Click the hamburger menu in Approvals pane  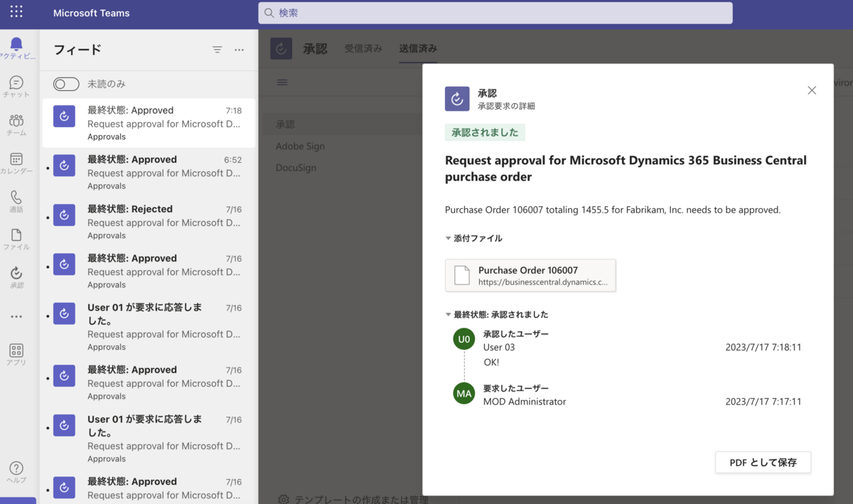(282, 82)
